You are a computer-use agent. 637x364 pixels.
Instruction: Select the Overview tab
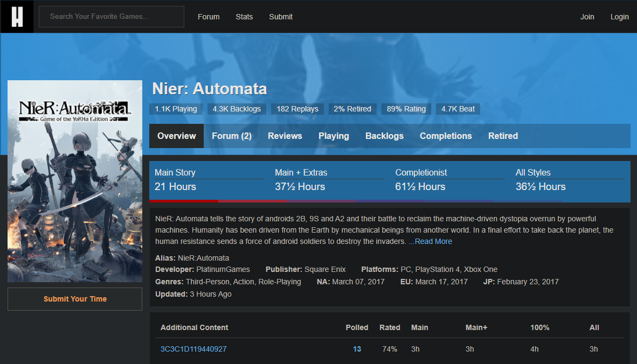click(x=176, y=136)
